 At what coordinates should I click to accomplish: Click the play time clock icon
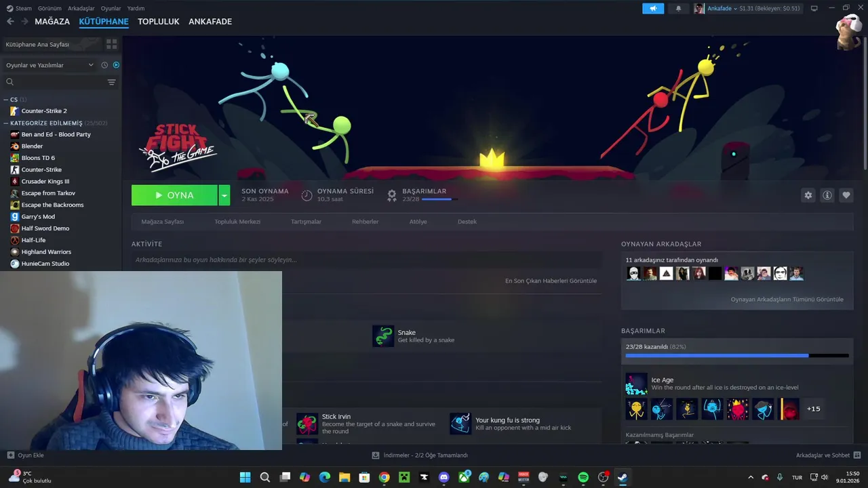(x=307, y=195)
